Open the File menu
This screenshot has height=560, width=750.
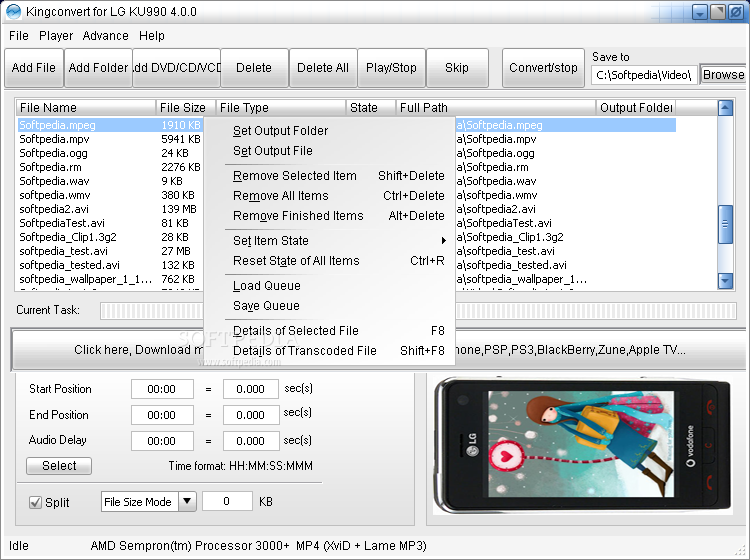pos(19,36)
